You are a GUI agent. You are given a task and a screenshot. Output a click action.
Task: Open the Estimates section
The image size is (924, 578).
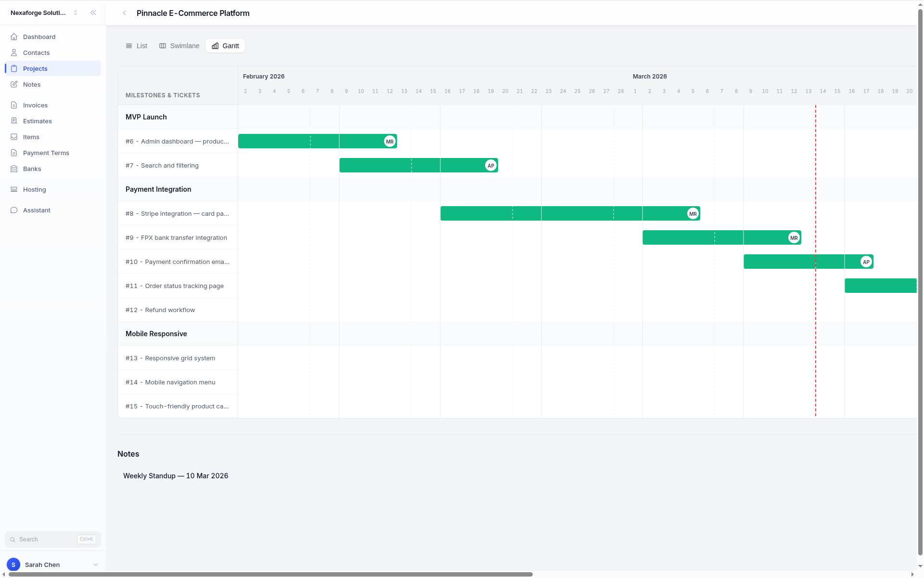37,121
